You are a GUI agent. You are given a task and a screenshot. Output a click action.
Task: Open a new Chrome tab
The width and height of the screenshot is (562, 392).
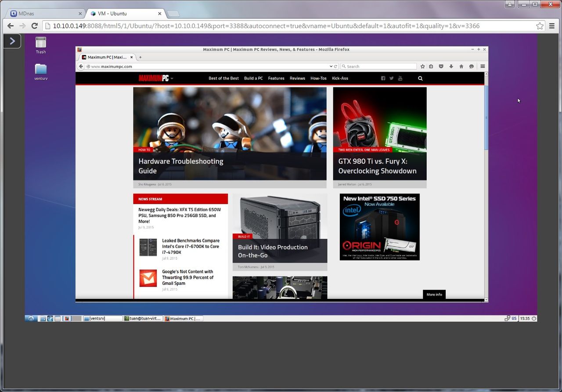(x=173, y=14)
